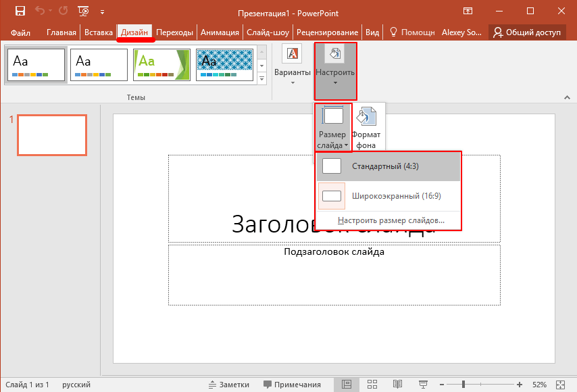Click the Redo/Repeat icon
This screenshot has height=392, width=577.
[x=64, y=11]
